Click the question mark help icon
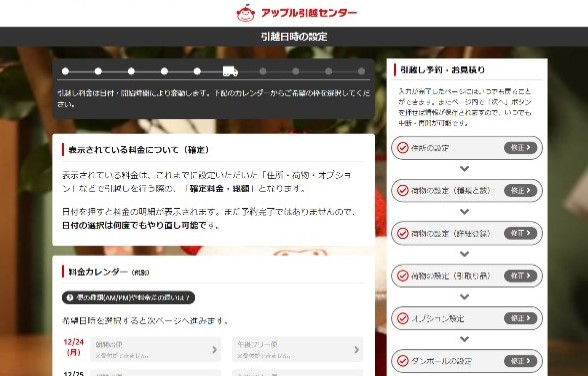Image resolution: width=588 pixels, height=376 pixels. [x=70, y=297]
